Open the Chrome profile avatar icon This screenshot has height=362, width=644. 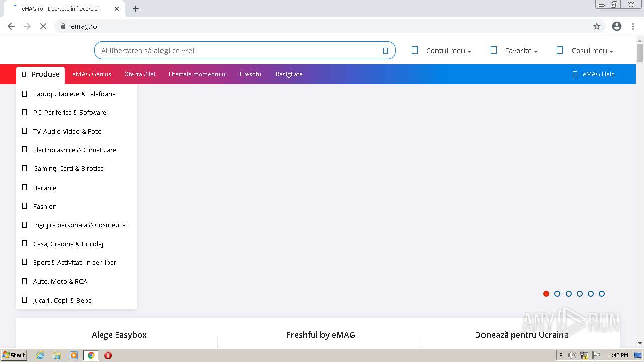tap(617, 26)
